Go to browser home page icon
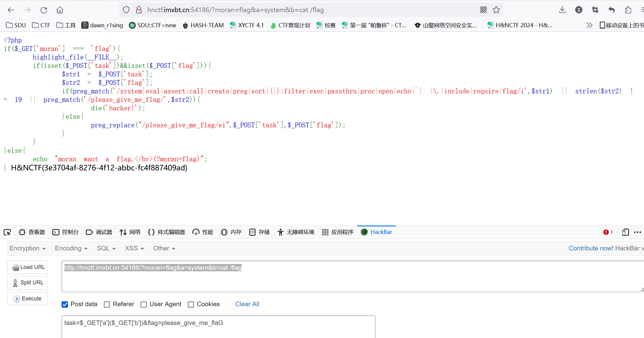The height and width of the screenshot is (338, 644). click(60, 10)
